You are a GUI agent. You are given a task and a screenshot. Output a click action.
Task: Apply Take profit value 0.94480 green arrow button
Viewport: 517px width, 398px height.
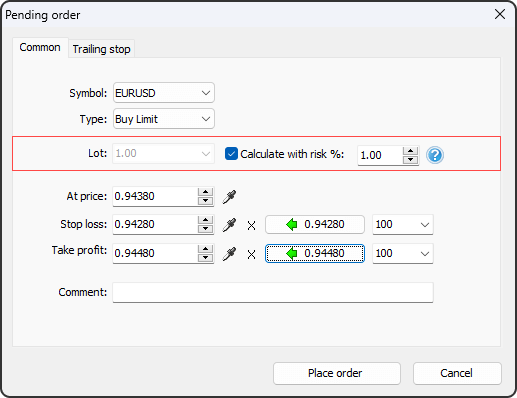tap(315, 253)
